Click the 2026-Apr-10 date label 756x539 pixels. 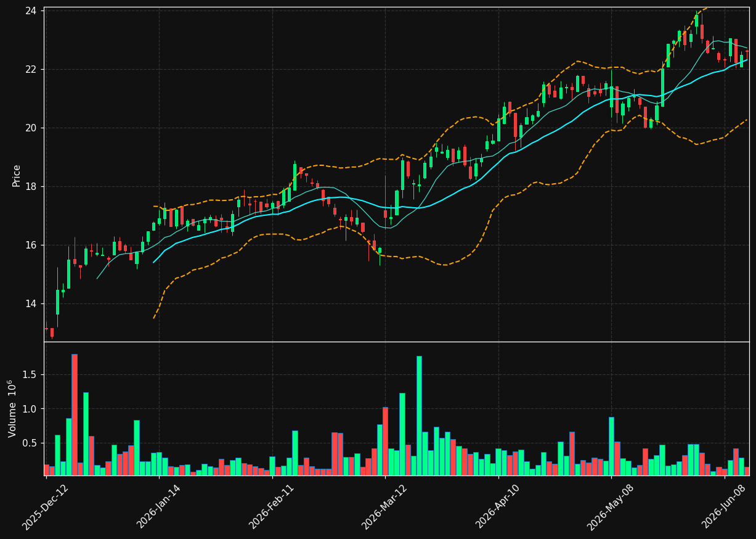tap(498, 507)
